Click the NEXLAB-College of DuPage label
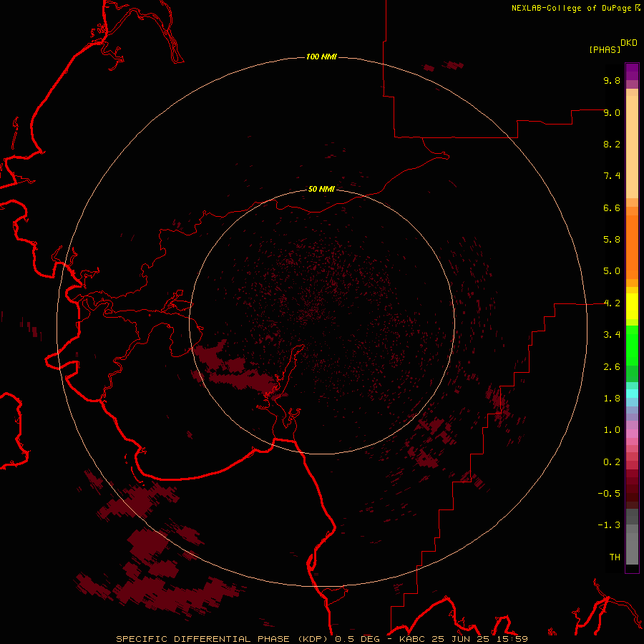The image size is (644, 644). pos(571,8)
